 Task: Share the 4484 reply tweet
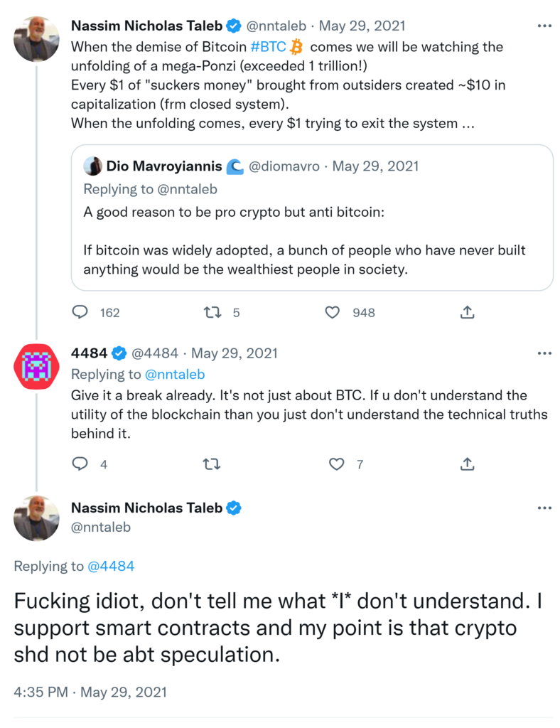click(x=467, y=464)
